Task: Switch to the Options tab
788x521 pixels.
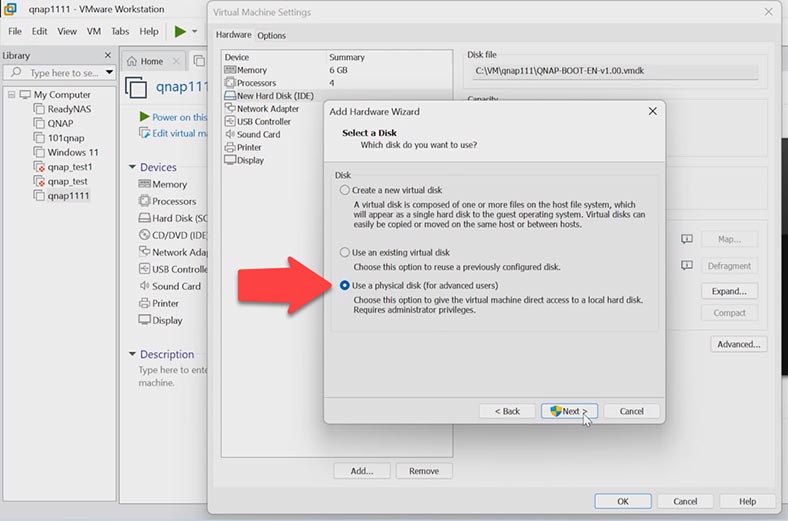Action: click(x=271, y=35)
